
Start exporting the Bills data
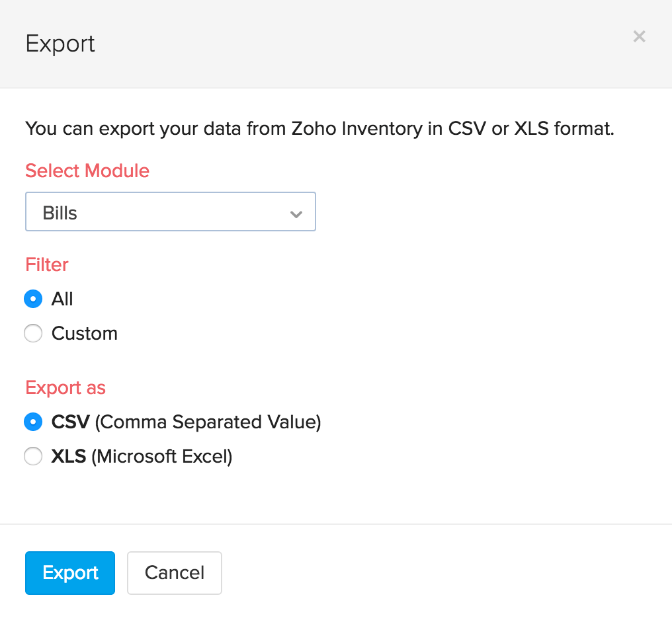pos(69,572)
